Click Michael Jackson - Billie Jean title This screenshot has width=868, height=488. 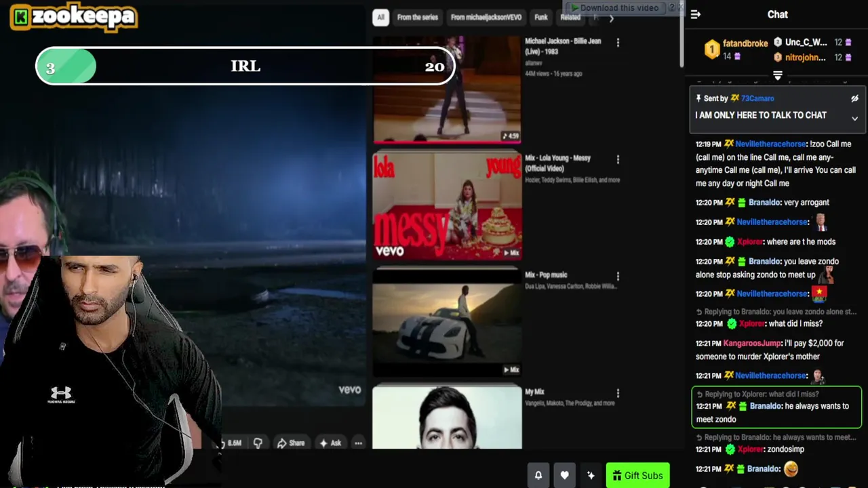pyautogui.click(x=563, y=46)
